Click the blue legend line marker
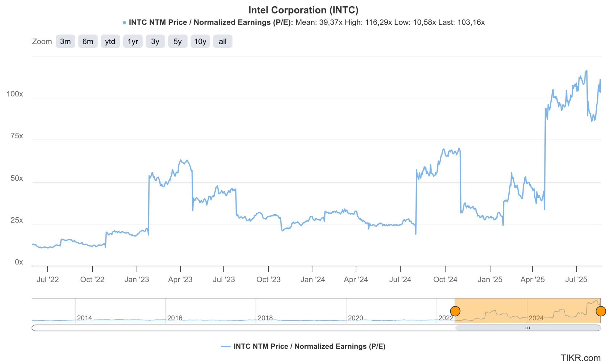607x364 pixels. [226, 346]
